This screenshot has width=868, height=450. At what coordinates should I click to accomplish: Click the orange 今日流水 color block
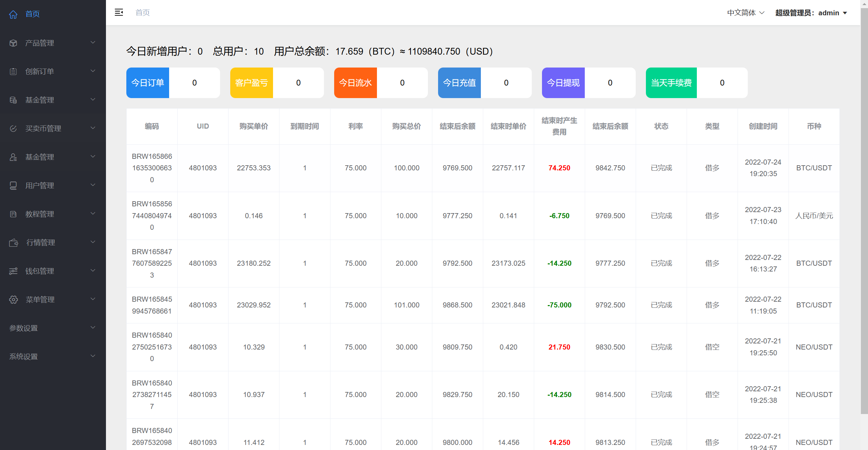click(355, 83)
